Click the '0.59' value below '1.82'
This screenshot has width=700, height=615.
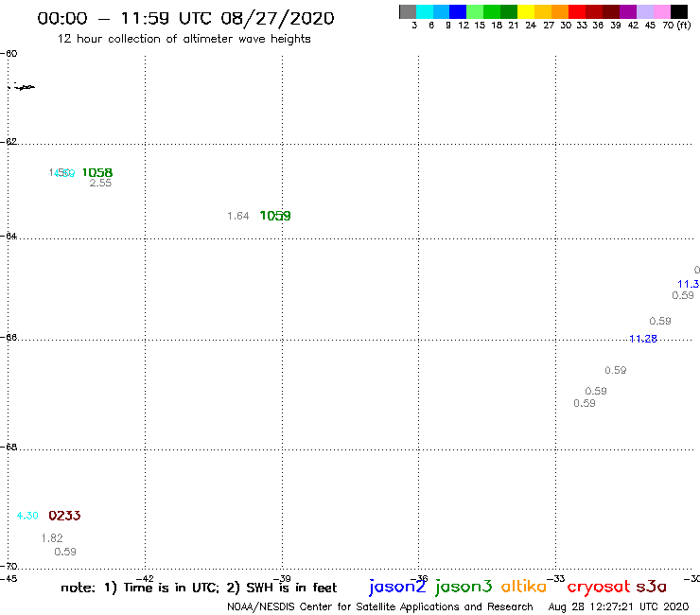65,552
